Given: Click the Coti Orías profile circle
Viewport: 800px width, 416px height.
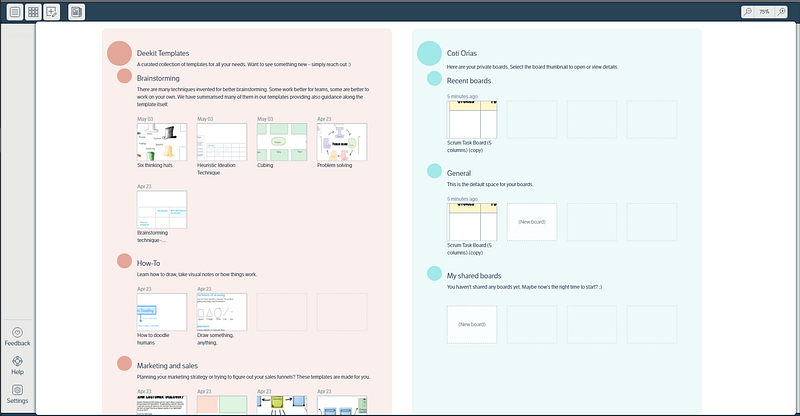Looking at the screenshot, I should pyautogui.click(x=430, y=53).
